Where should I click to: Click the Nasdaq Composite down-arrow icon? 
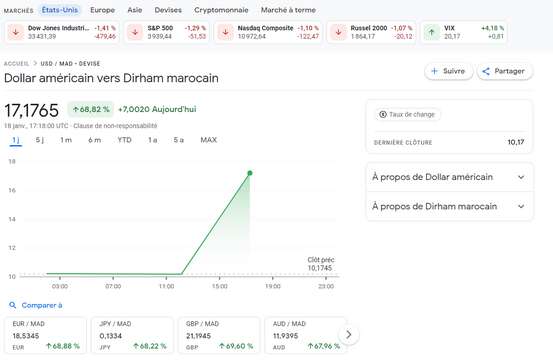click(x=225, y=32)
